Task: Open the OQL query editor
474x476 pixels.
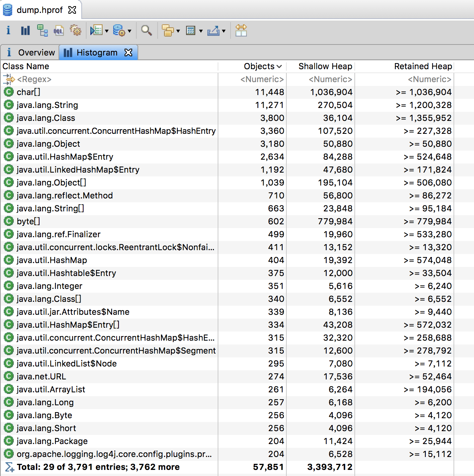Action: coord(58,30)
